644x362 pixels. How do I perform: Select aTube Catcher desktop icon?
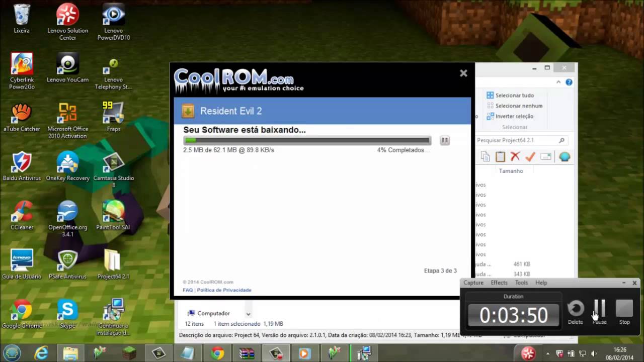(x=22, y=117)
